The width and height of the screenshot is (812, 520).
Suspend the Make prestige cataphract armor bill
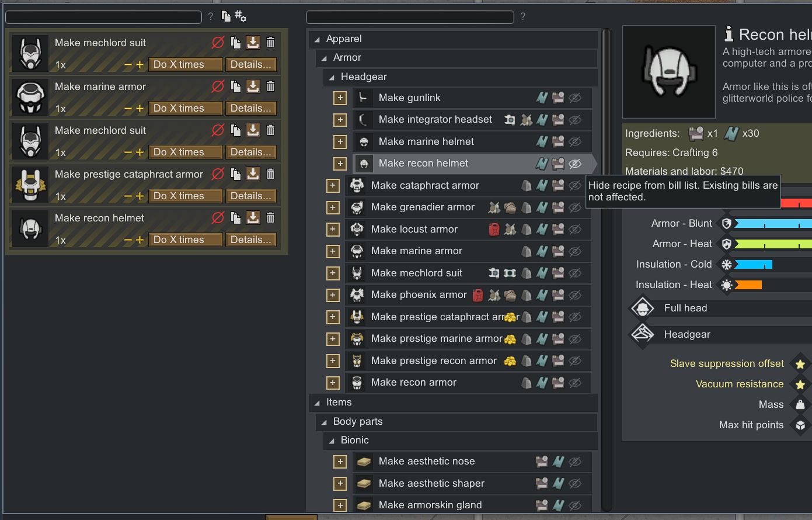tap(218, 174)
